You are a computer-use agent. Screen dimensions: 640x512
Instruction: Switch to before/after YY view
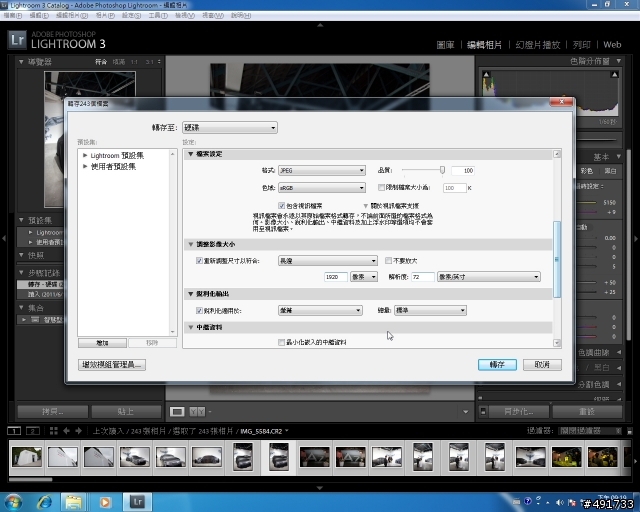click(197, 412)
